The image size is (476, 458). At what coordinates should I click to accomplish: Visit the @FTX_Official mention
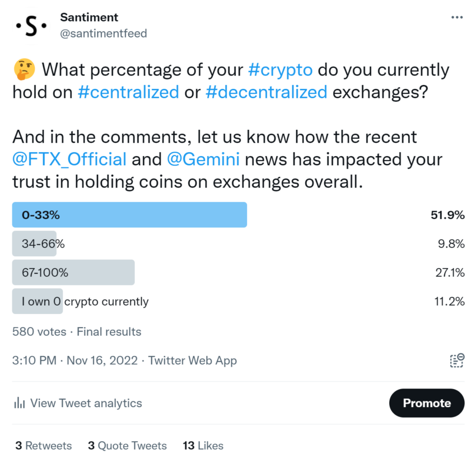click(x=69, y=159)
